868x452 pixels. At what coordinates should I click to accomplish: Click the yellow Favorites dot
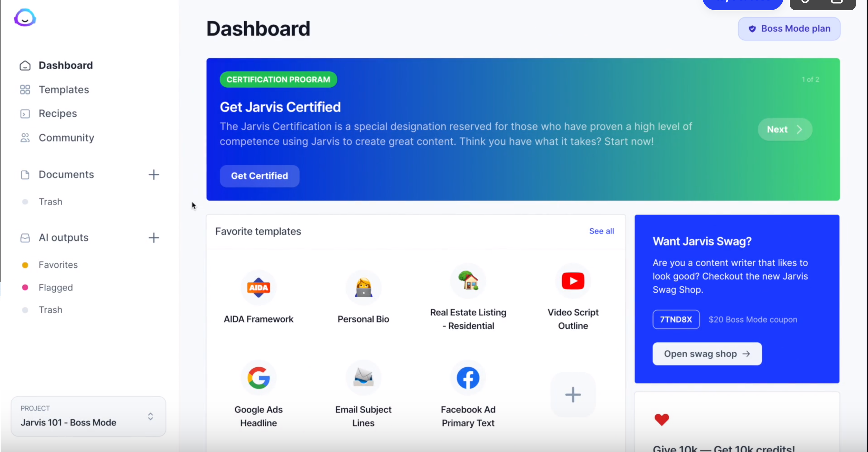[x=25, y=265]
